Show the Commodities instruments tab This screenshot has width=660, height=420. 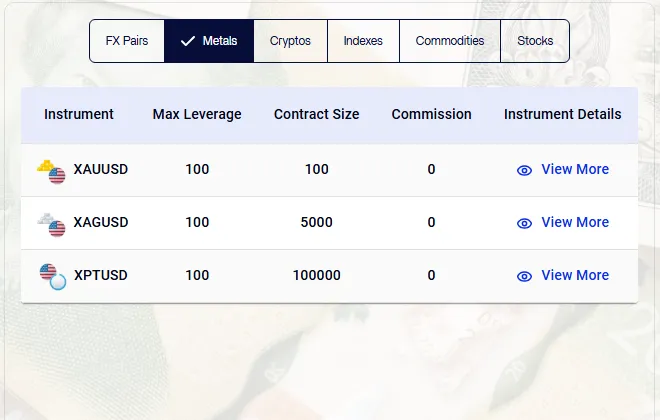450,41
